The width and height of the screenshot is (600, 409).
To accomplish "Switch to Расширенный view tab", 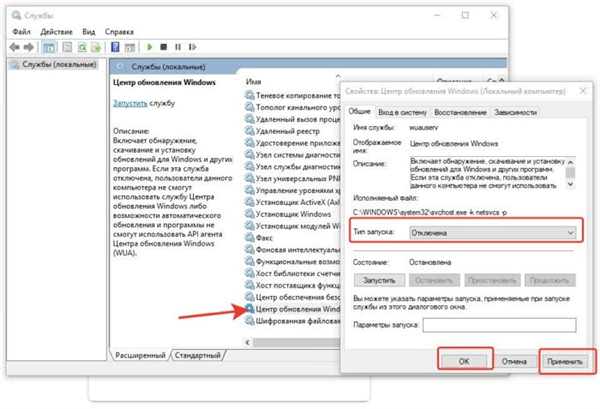I will click(140, 355).
